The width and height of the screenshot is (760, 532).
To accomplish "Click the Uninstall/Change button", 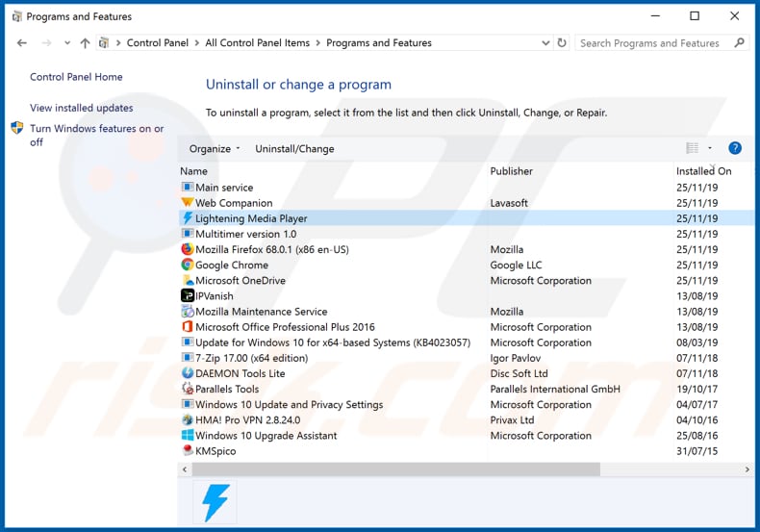I will point(294,149).
